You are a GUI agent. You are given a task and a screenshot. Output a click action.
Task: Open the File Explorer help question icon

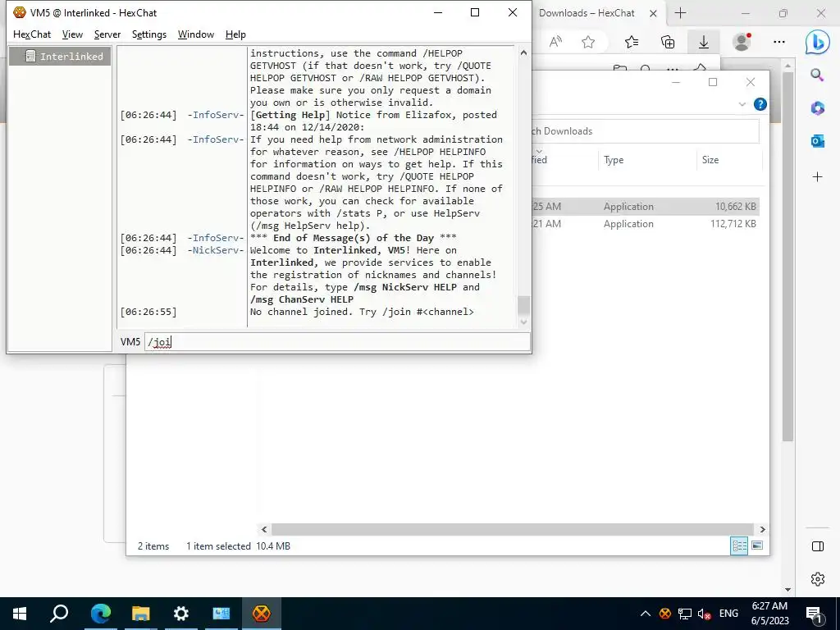point(760,104)
